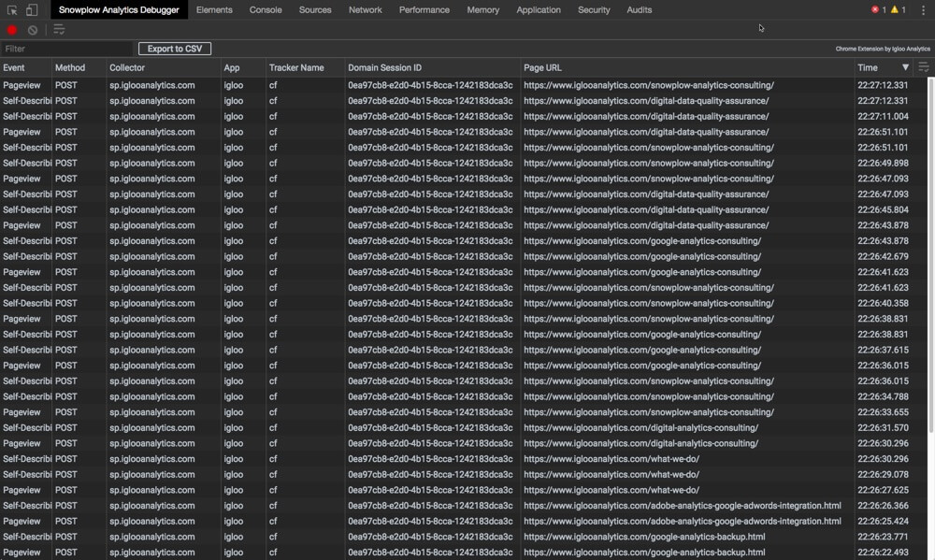The width and height of the screenshot is (935, 560).
Task: Open the Sources tab
Action: click(x=315, y=9)
